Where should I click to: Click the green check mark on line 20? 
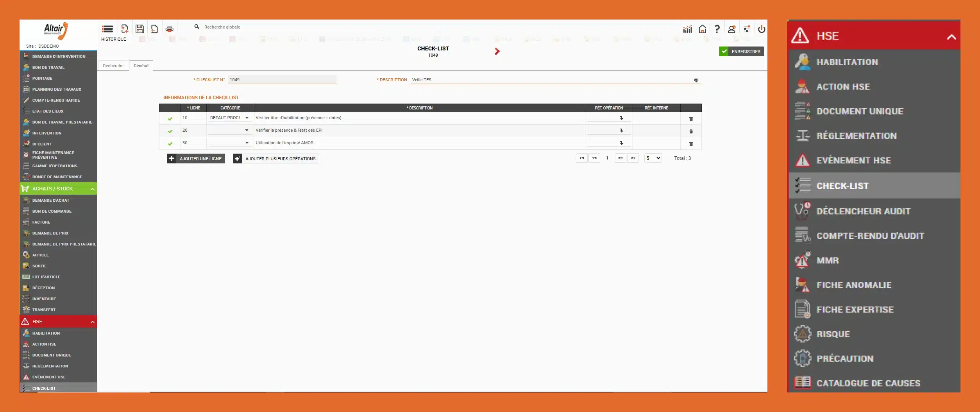pyautogui.click(x=170, y=131)
